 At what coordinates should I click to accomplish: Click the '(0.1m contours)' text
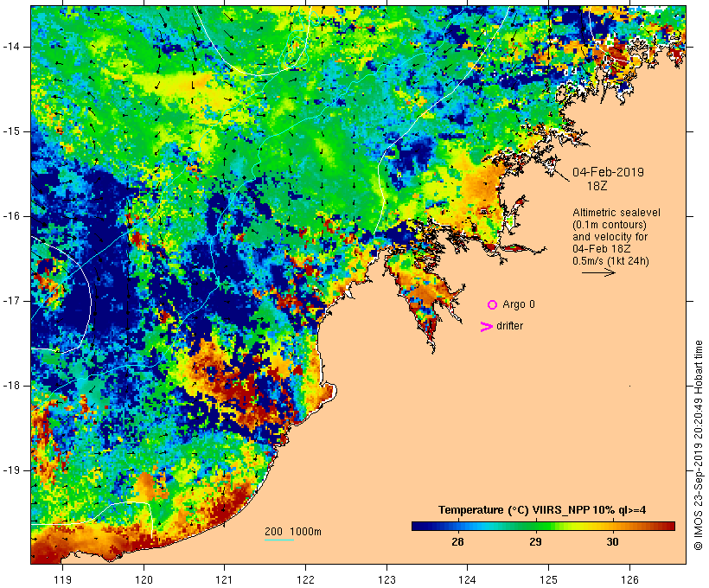(610, 225)
